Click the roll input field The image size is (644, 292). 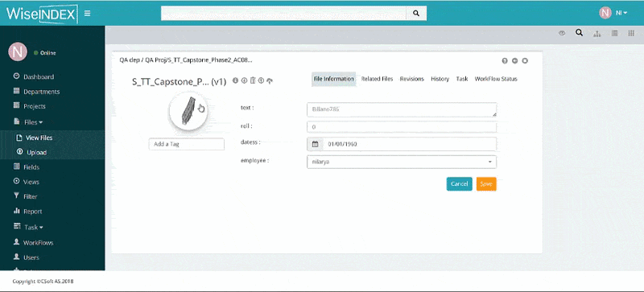402,127
